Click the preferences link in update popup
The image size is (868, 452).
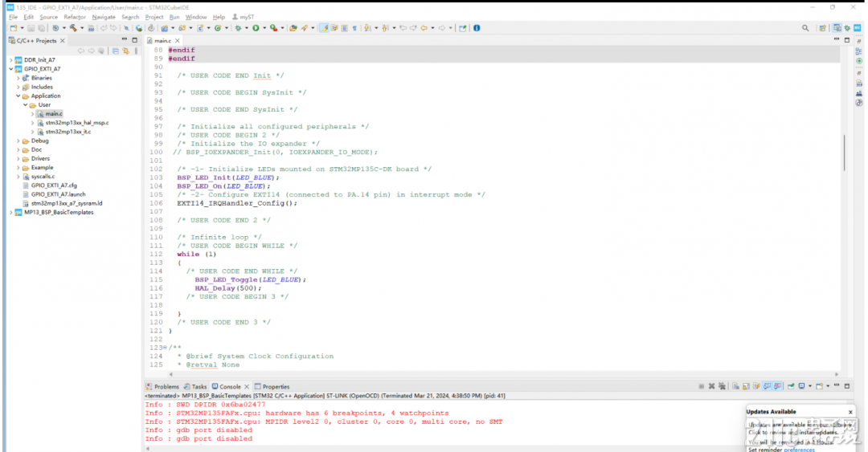799,450
